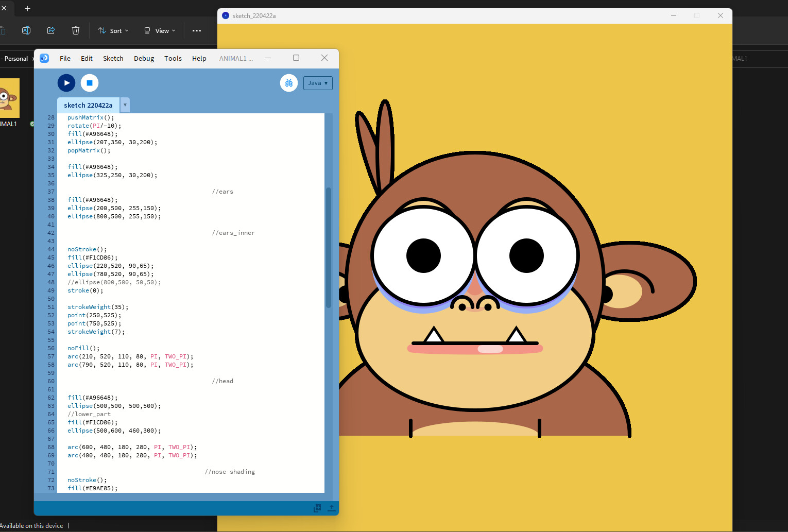Select the Rename icon in the Explorer toolbar

(26, 30)
